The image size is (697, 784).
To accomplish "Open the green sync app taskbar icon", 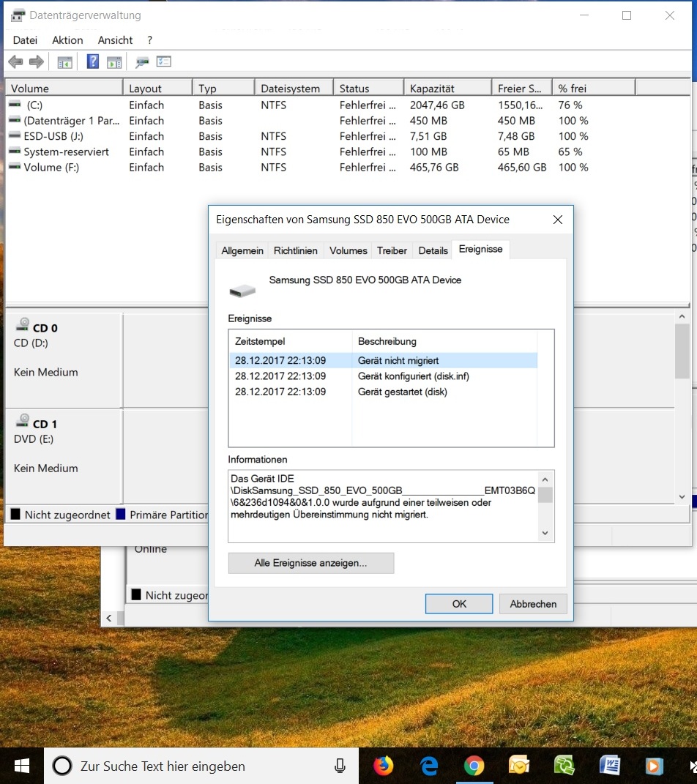I will click(564, 766).
